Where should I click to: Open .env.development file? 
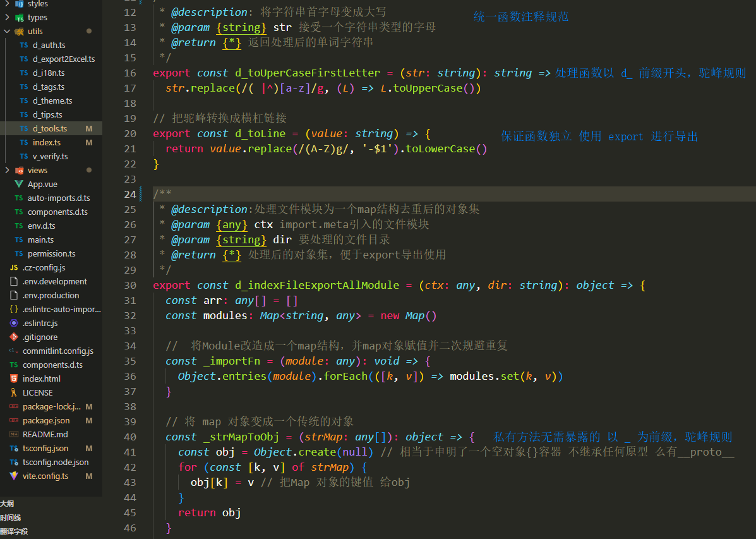coord(55,282)
